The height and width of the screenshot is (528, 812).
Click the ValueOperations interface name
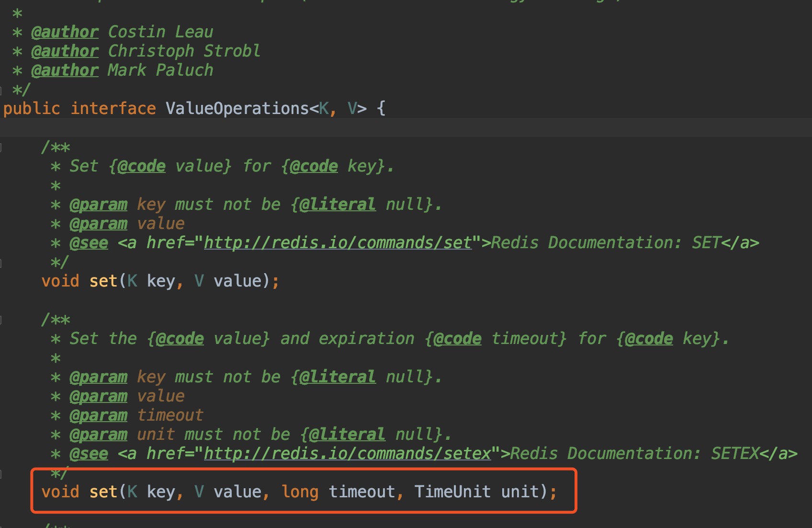(x=237, y=109)
